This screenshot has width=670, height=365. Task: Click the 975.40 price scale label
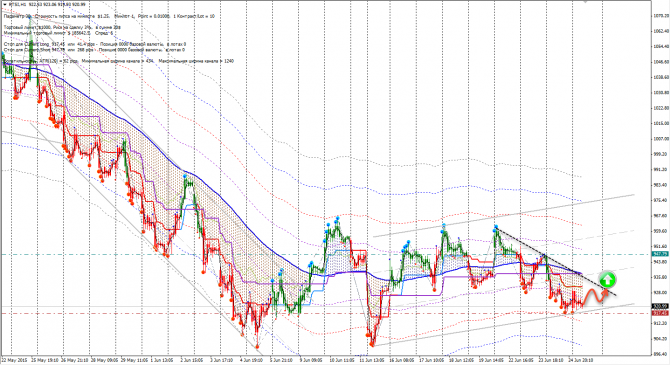pos(661,200)
